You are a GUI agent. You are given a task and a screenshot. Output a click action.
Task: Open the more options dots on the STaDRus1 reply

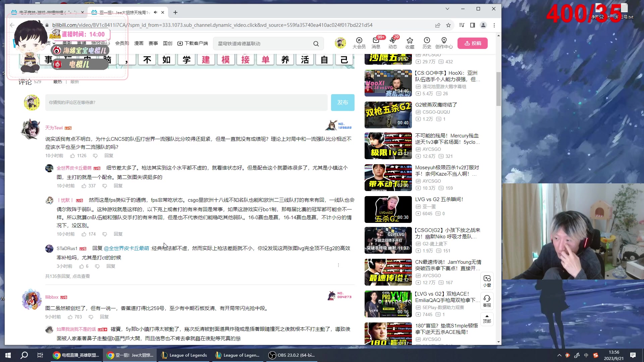(338, 265)
